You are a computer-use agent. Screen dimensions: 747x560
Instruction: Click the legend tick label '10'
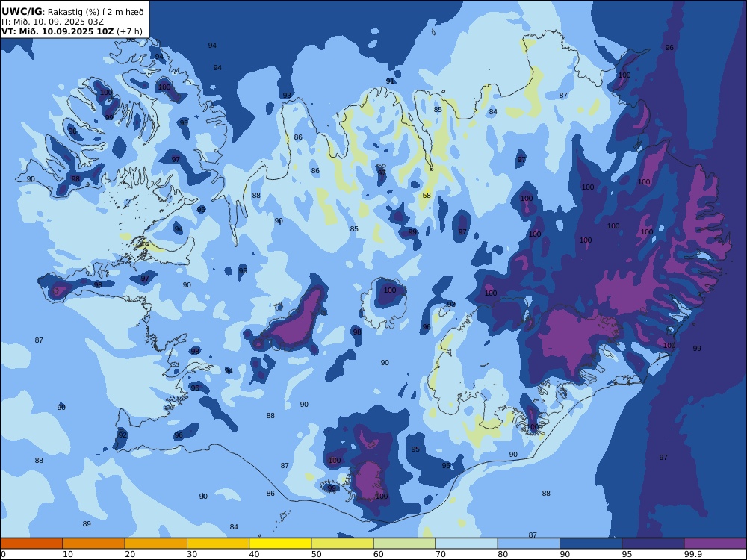68,554
